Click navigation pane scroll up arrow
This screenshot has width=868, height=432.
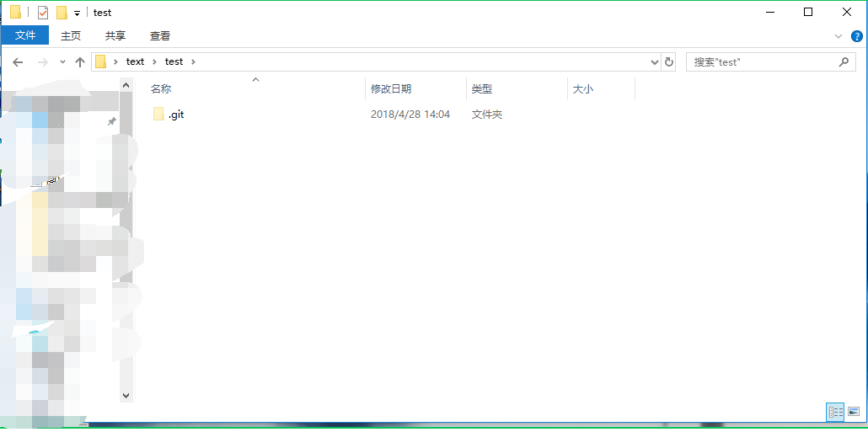126,85
